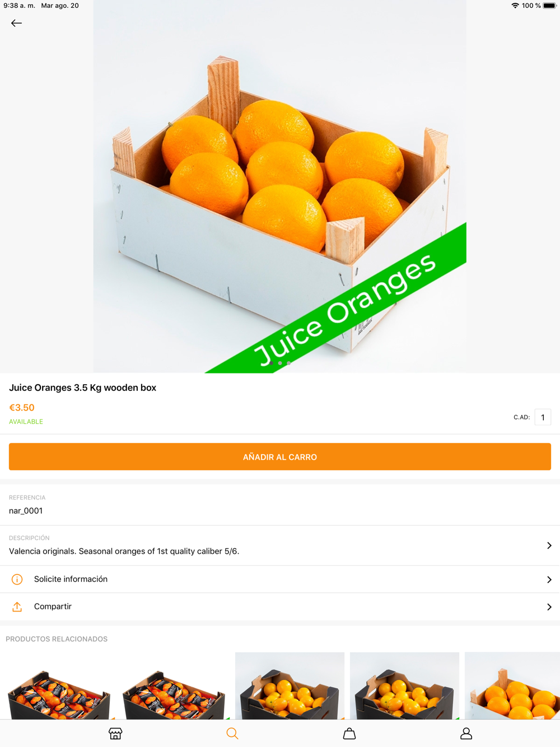Open the shopping bag cart tab

[x=349, y=734]
